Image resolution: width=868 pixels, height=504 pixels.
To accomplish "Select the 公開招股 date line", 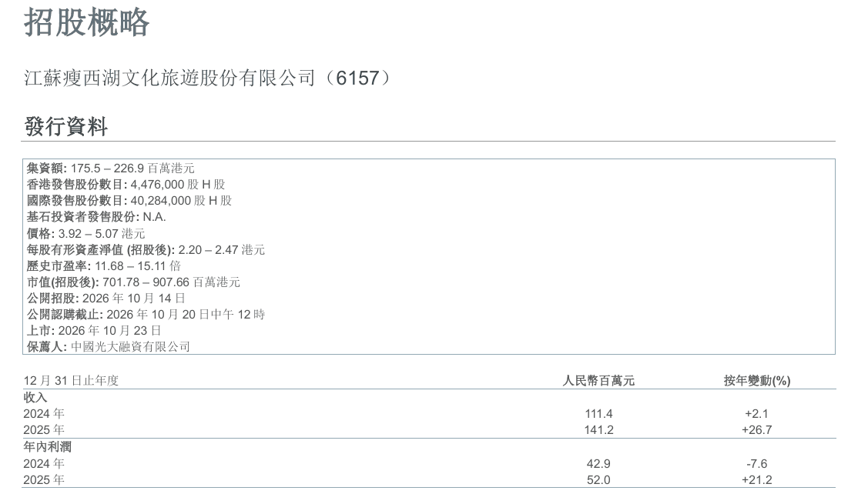I will click(x=106, y=299).
